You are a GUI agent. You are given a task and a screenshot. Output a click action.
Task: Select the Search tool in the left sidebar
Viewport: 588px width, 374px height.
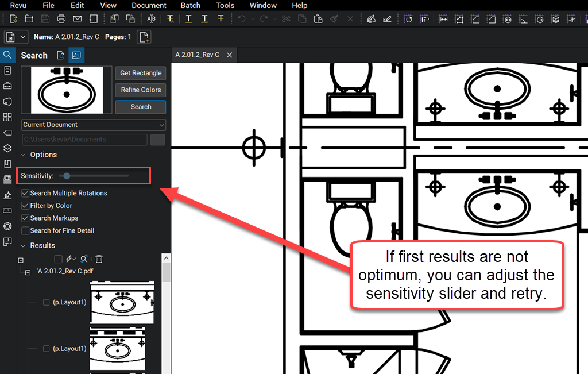[x=7, y=55]
